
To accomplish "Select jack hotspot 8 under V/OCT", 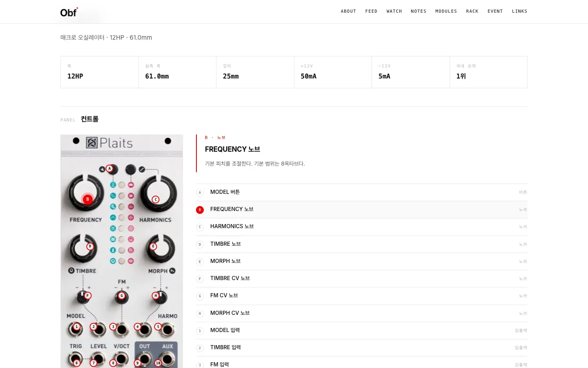I will click(x=113, y=363).
